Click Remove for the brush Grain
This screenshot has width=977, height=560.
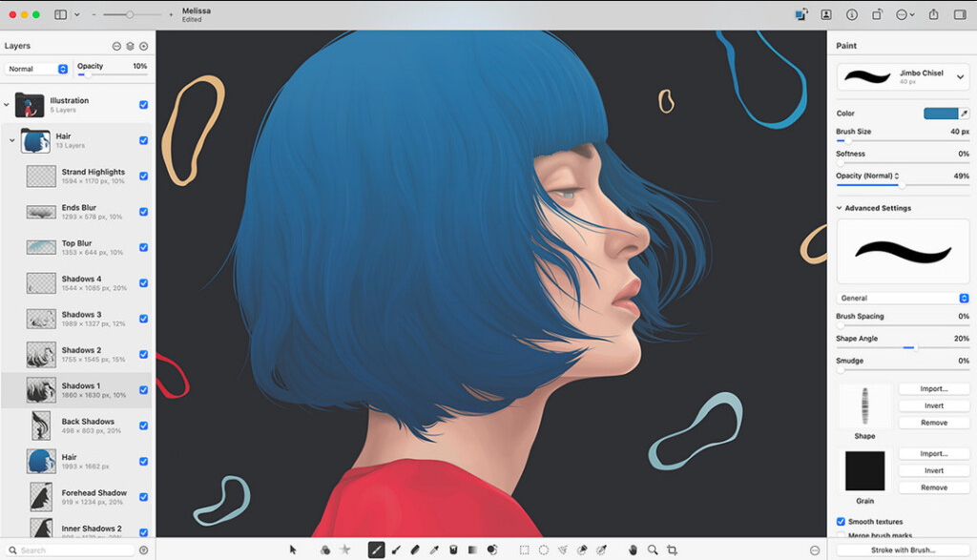(x=934, y=487)
